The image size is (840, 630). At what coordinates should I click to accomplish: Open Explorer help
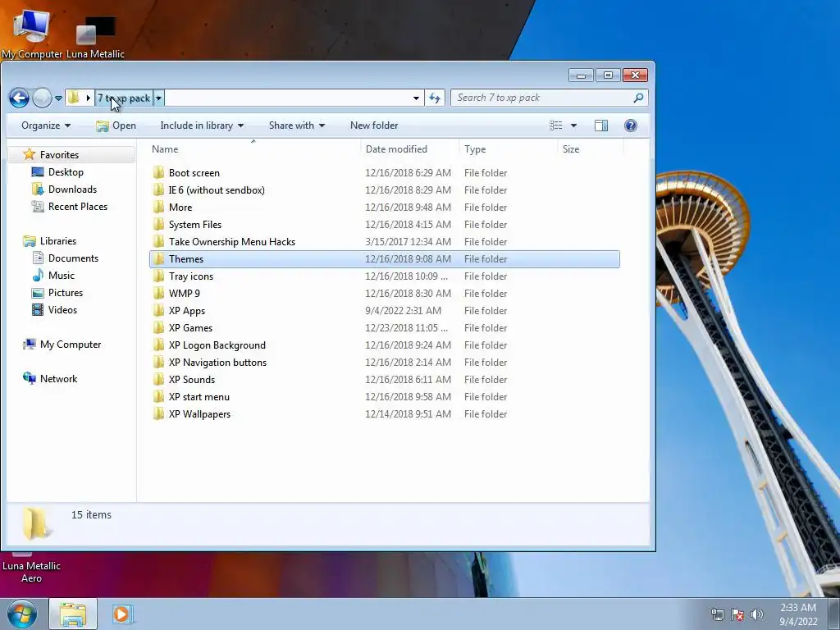coord(631,126)
